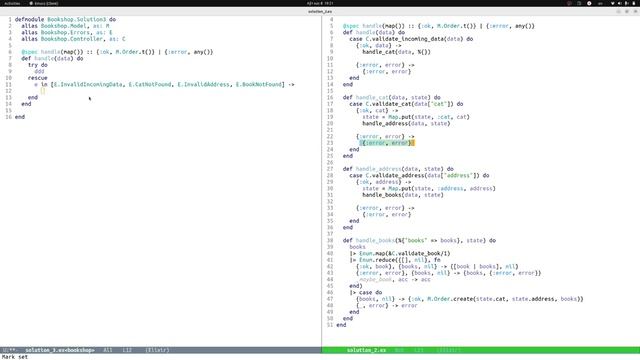Click the final 'end' on line 16 of left pane
The image size is (640, 360).
click(20, 117)
